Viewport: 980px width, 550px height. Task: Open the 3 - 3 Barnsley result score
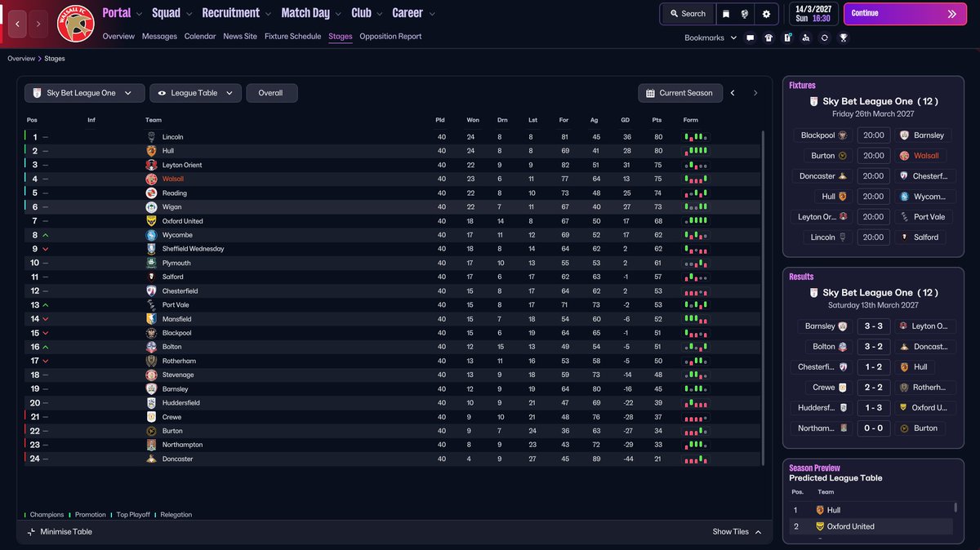coord(873,326)
